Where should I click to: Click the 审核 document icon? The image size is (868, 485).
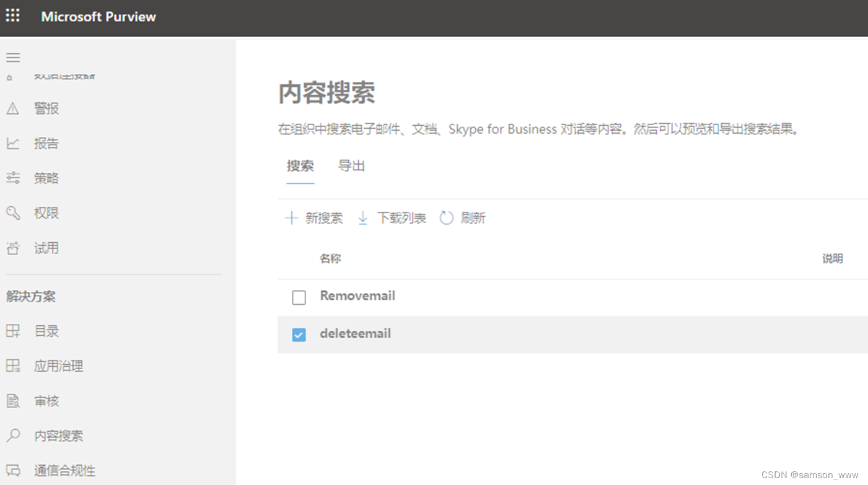pos(13,401)
